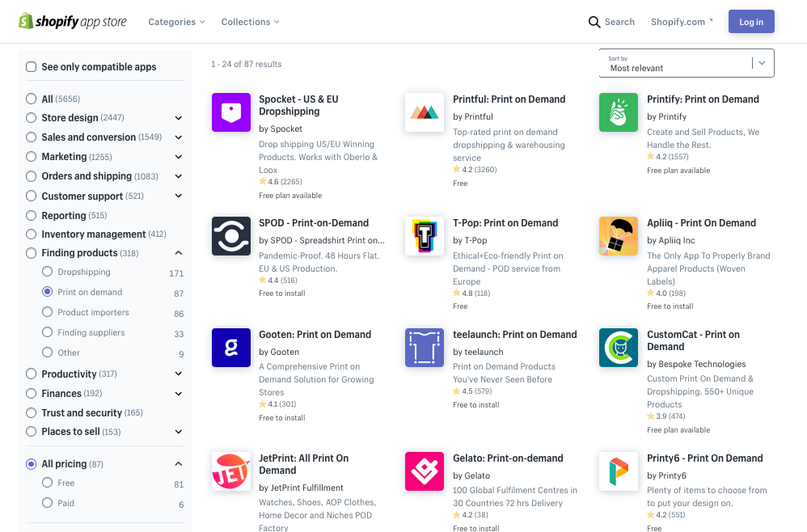Open CustomCat - Print on Demand title
This screenshot has height=532, width=807.
693,340
